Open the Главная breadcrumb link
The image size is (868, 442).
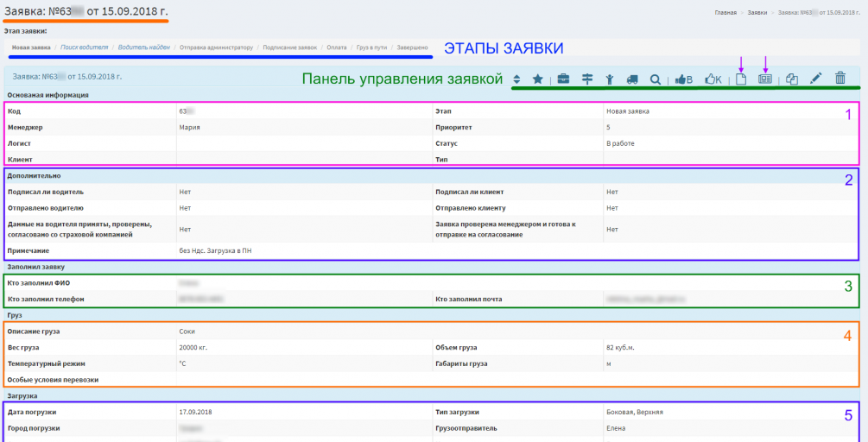point(725,11)
